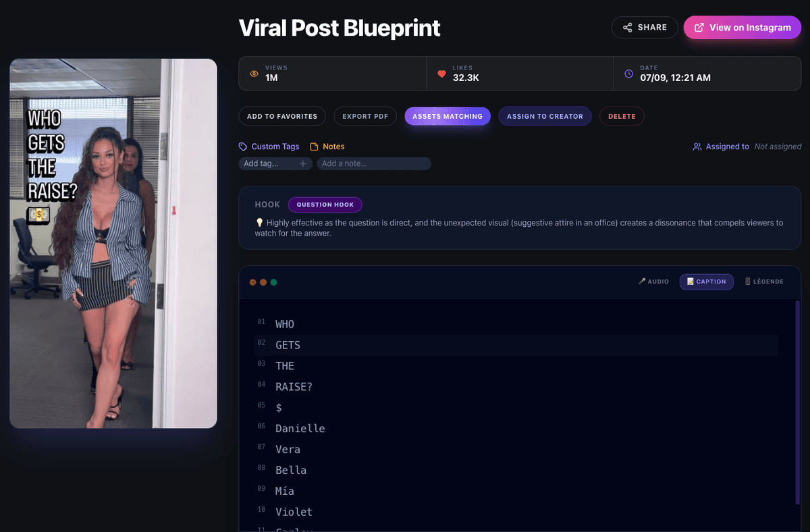Viewport: 810px width, 532px height.
Task: Delete this post blueprint
Action: (622, 116)
